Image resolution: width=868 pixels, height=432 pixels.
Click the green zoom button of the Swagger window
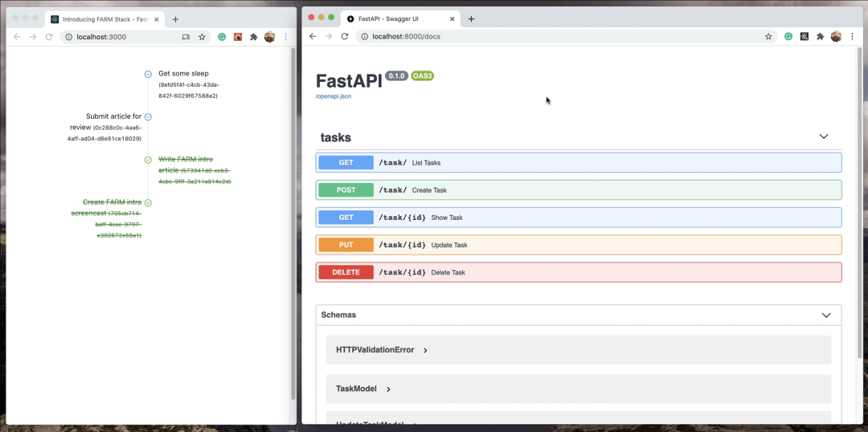coord(331,17)
